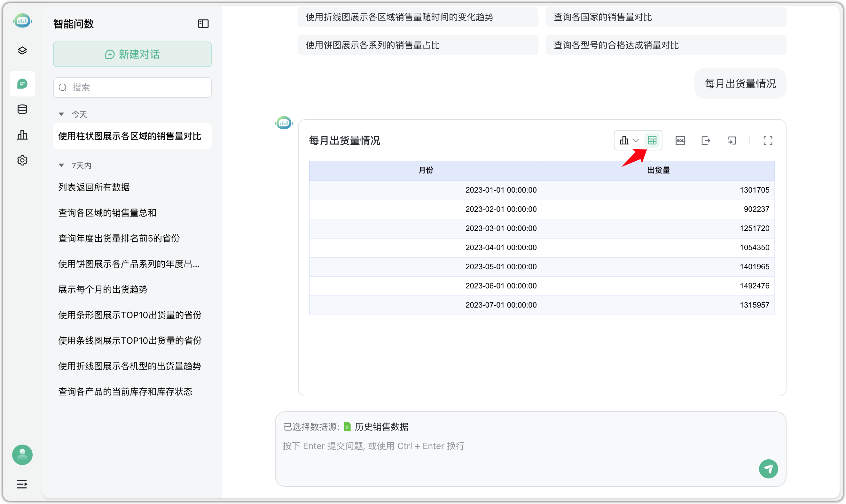Collapse the conversation panel via top-right icon
846x504 pixels.
coord(203,23)
